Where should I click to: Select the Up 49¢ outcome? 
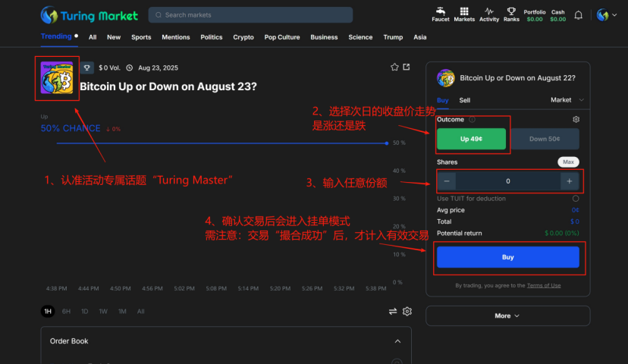[471, 139]
